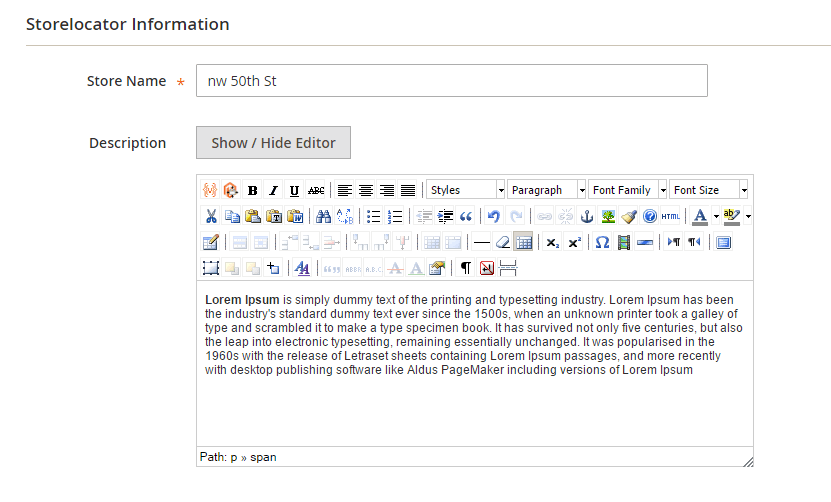831x502 pixels.
Task: Insert a special character with the omega icon
Action: (602, 242)
